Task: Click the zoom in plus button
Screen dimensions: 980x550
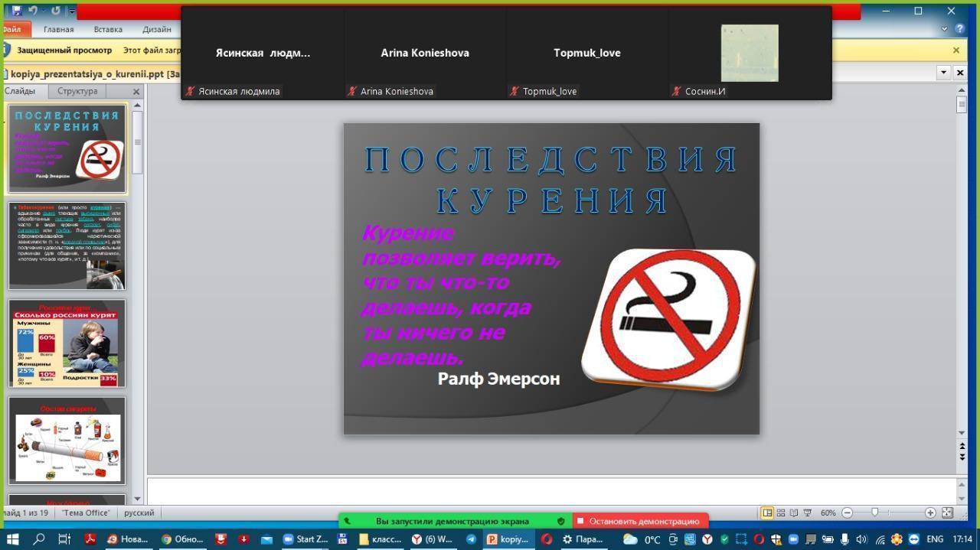Action: coord(930,513)
